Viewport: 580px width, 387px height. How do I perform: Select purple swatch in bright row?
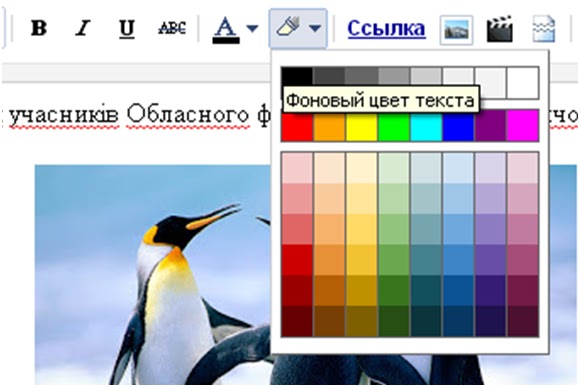tap(490, 126)
